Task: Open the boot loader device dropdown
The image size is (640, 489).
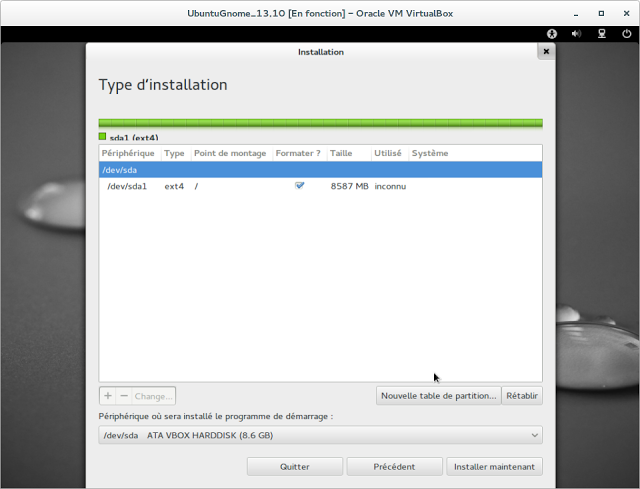Action: pyautogui.click(x=320, y=435)
